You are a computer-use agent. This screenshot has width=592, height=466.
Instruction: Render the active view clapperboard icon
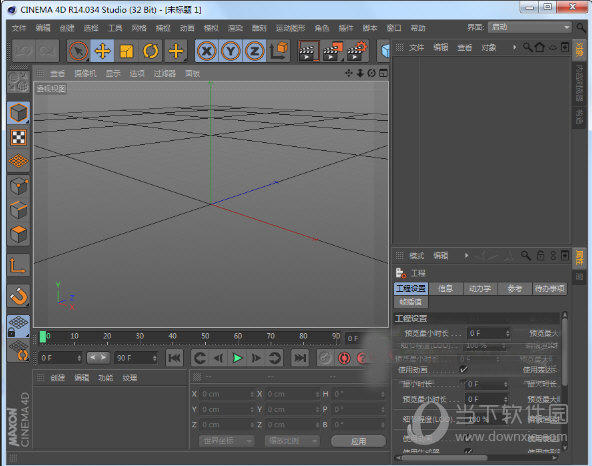click(308, 51)
